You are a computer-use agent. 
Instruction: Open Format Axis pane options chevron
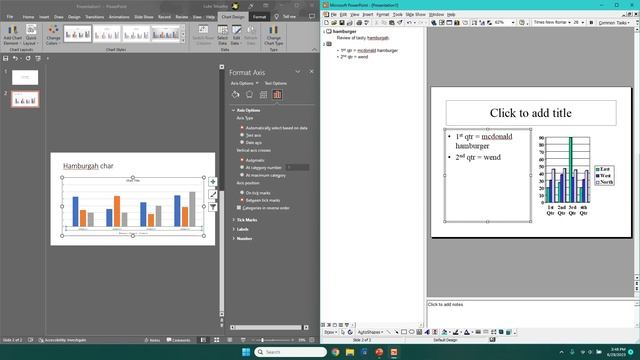point(298,72)
